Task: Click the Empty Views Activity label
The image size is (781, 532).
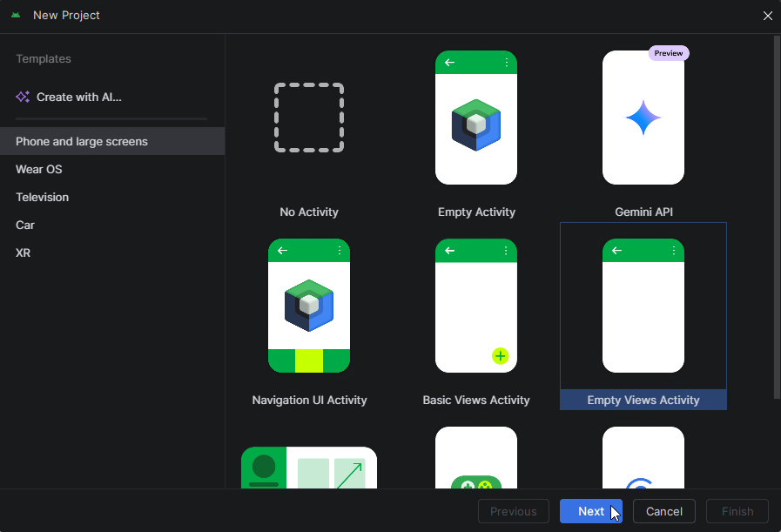Action: click(643, 400)
